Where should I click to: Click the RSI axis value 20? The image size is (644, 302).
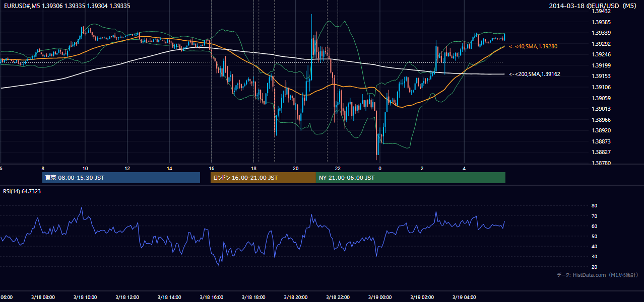[x=594, y=267]
